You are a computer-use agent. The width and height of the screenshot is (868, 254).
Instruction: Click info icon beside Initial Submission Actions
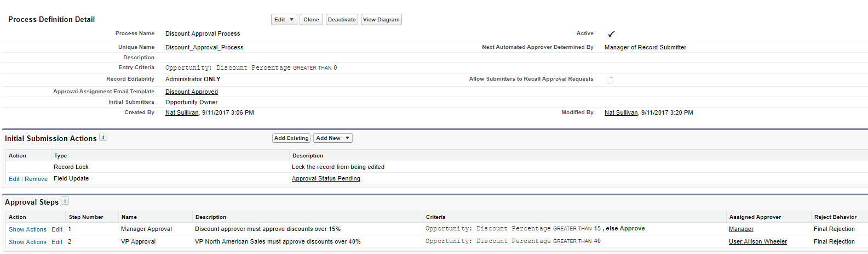click(x=104, y=137)
